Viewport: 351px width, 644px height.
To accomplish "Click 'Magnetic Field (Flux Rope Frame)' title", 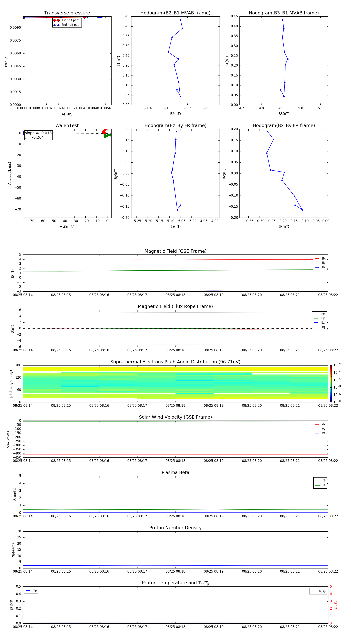I will pyautogui.click(x=175, y=307).
